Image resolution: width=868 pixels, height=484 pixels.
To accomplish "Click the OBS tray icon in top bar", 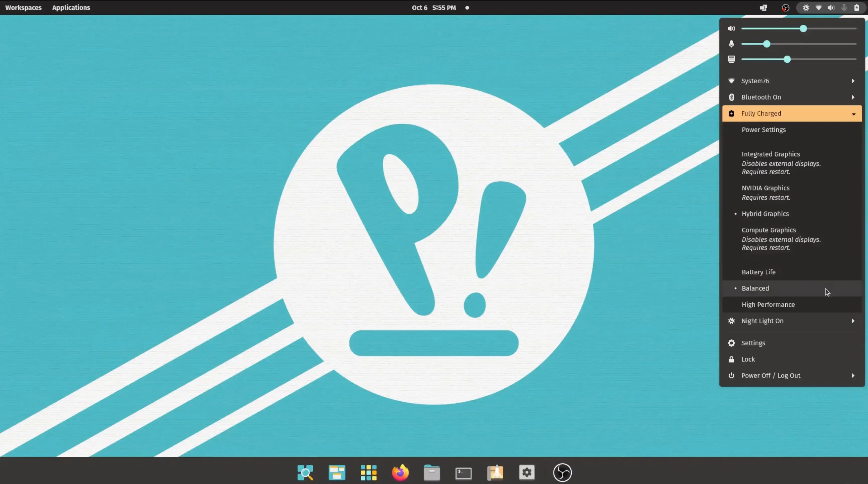I will (785, 8).
